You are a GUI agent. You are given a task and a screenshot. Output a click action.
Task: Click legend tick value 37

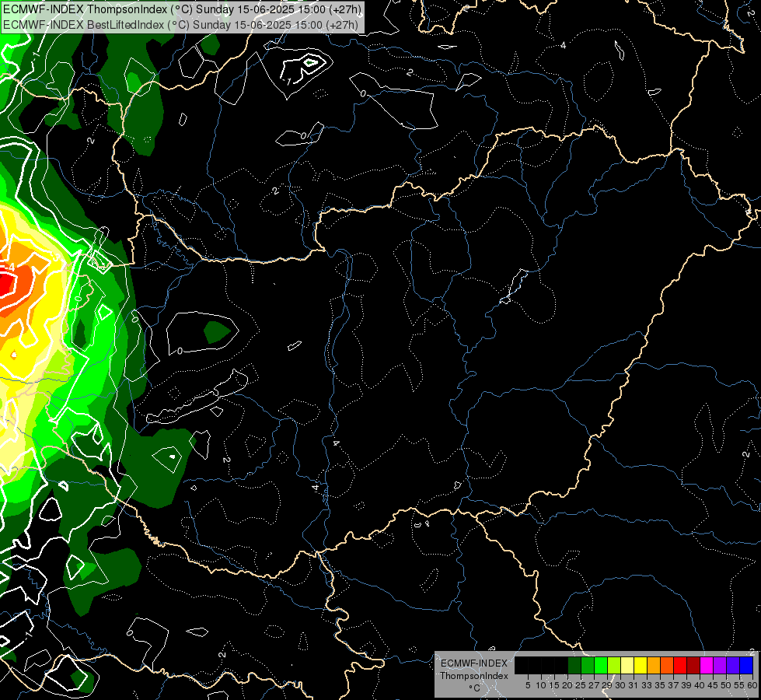tap(673, 685)
